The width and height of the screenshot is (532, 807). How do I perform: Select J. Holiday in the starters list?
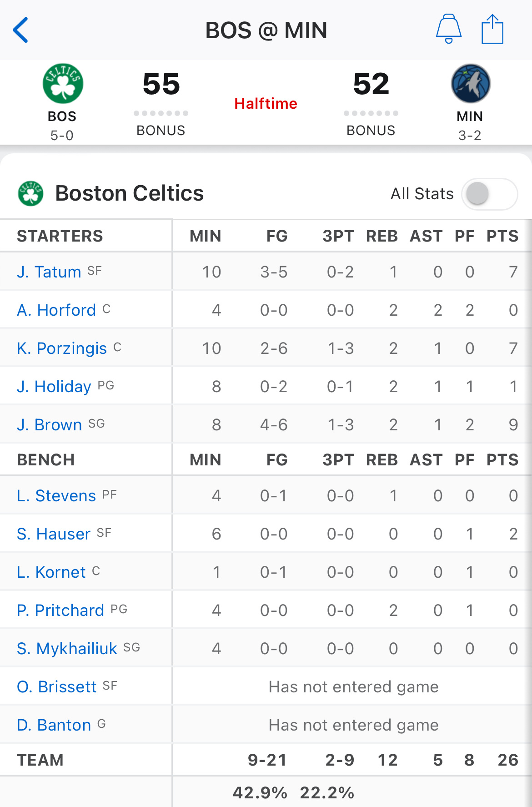[54, 386]
